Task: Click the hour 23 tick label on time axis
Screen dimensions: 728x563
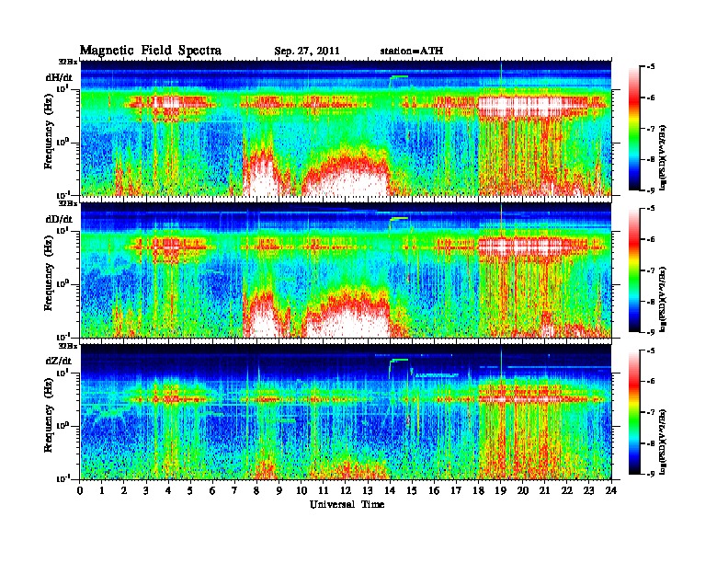Action: point(588,490)
